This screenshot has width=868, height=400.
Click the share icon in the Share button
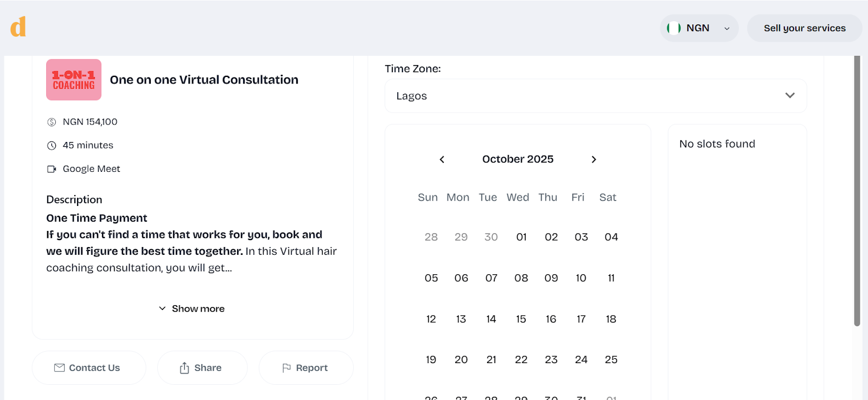(x=183, y=367)
